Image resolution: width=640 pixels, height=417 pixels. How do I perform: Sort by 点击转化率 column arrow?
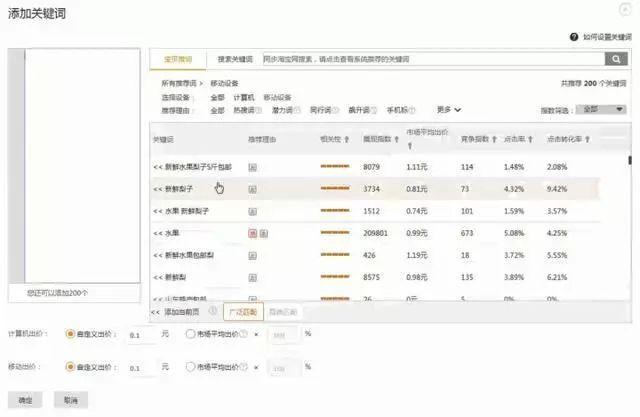[587, 140]
